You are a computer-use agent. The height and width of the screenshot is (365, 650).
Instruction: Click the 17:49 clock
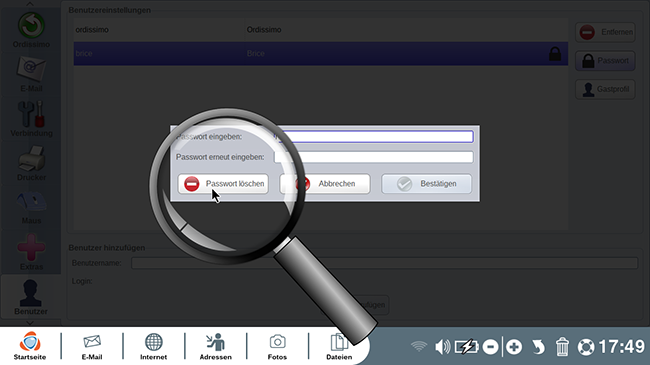click(x=622, y=347)
